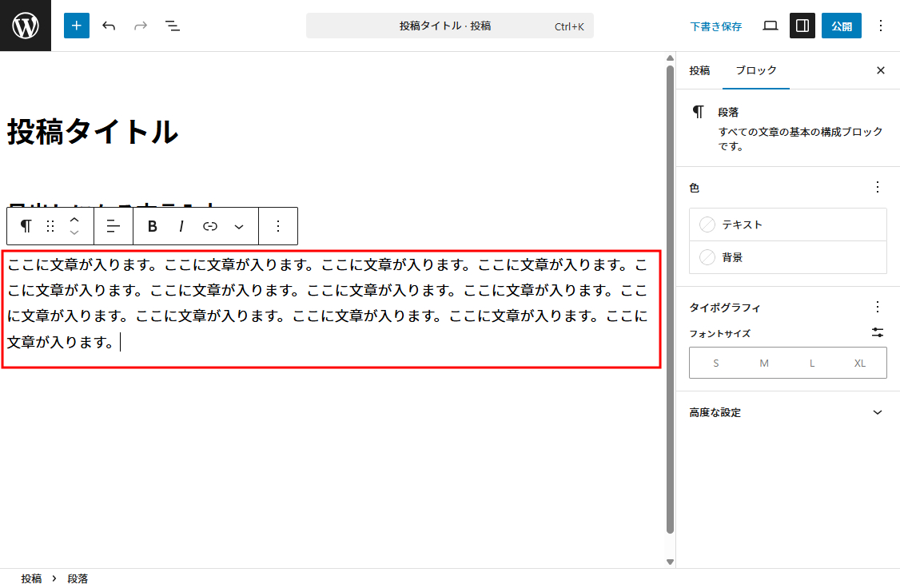This screenshot has width=900, height=588.
Task: Click the 下書き保存 link
Action: click(715, 26)
